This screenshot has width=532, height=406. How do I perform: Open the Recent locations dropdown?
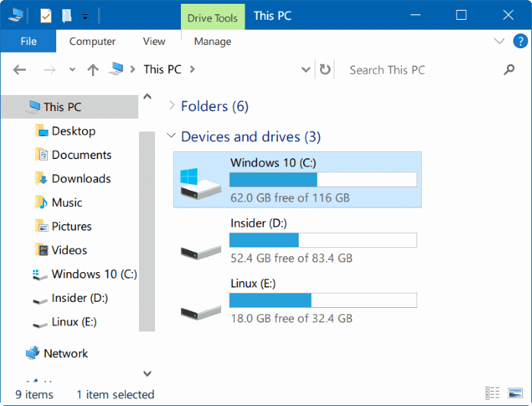(x=72, y=70)
